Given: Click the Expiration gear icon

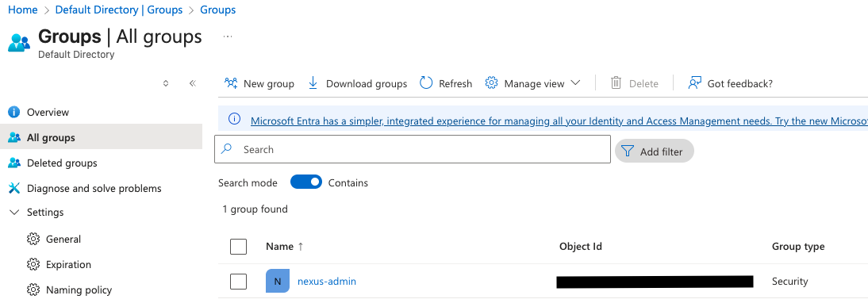Looking at the screenshot, I should pos(33,264).
